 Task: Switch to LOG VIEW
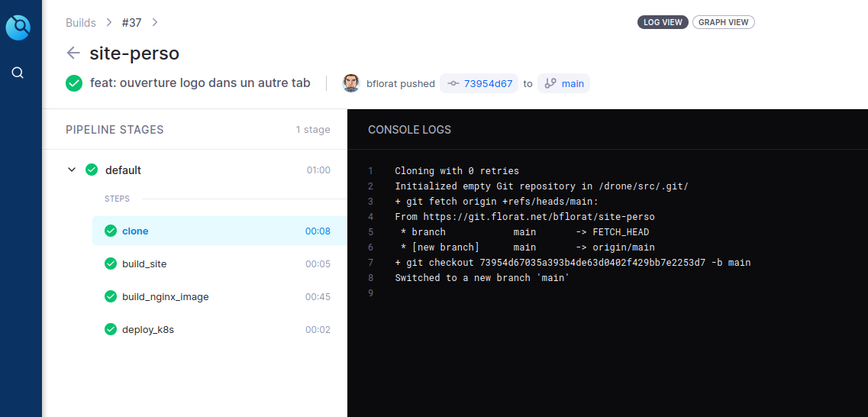pos(663,22)
